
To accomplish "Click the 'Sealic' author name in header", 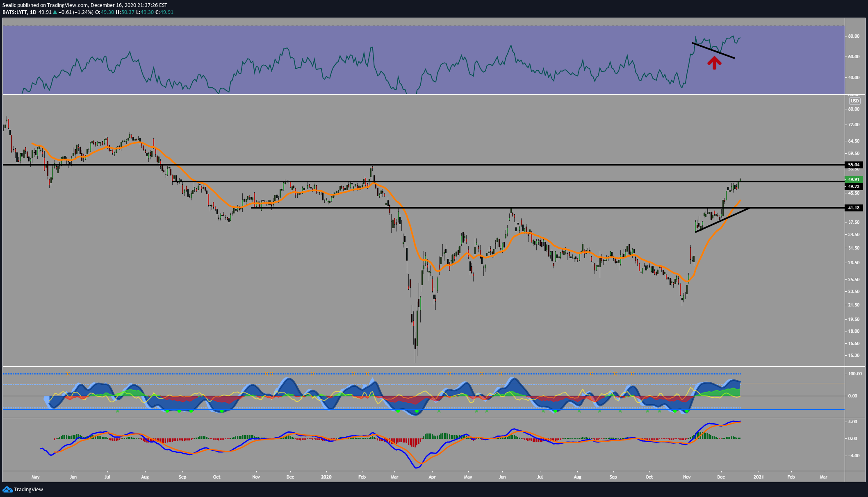I will (9, 5).
